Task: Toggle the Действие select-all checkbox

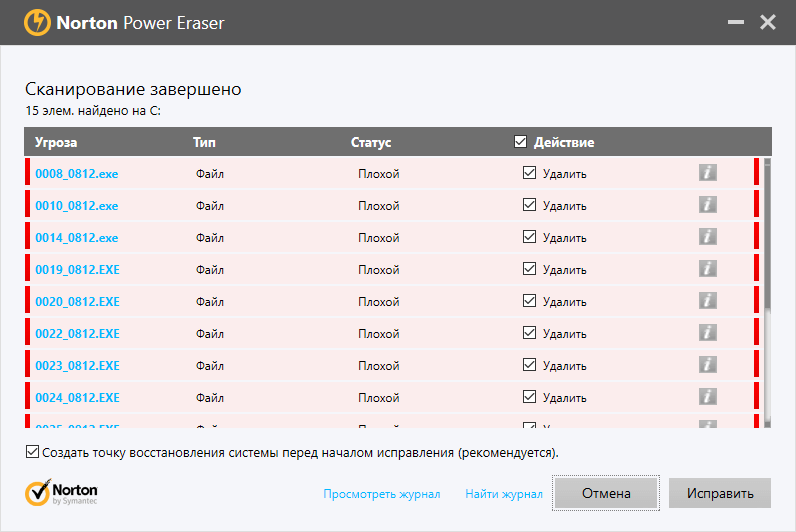Action: pos(520,142)
